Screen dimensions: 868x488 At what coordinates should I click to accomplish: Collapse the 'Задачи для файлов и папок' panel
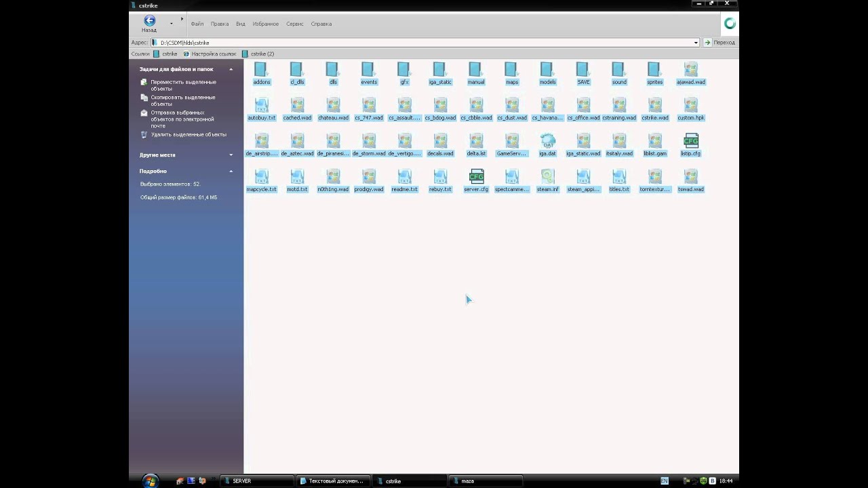231,69
